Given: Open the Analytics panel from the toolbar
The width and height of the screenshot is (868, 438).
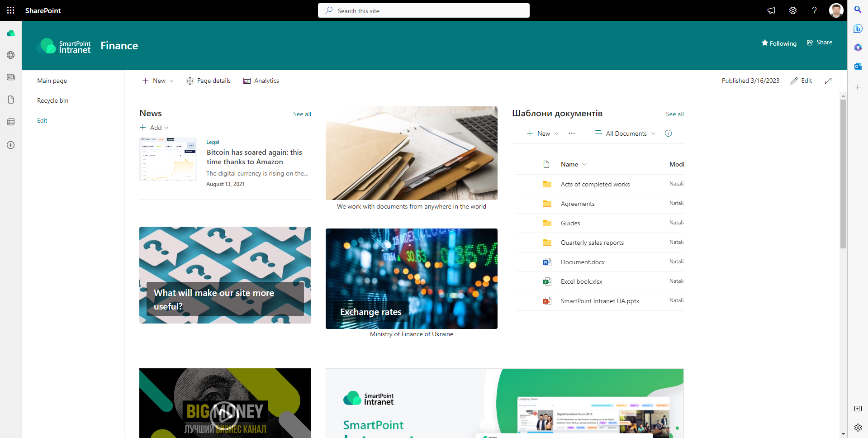Looking at the screenshot, I should [x=261, y=81].
